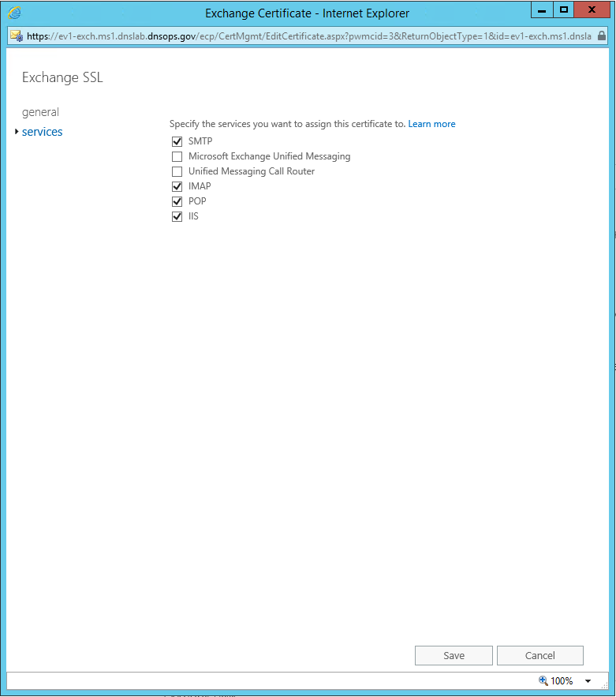Minimize the Exchange Certificate window
This screenshot has height=697, width=616.
[541, 10]
